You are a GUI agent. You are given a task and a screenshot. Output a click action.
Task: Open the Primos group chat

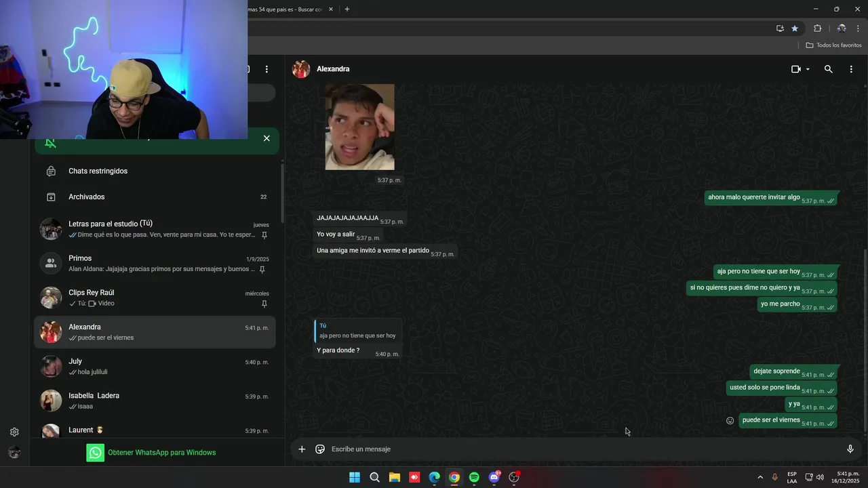(155, 264)
